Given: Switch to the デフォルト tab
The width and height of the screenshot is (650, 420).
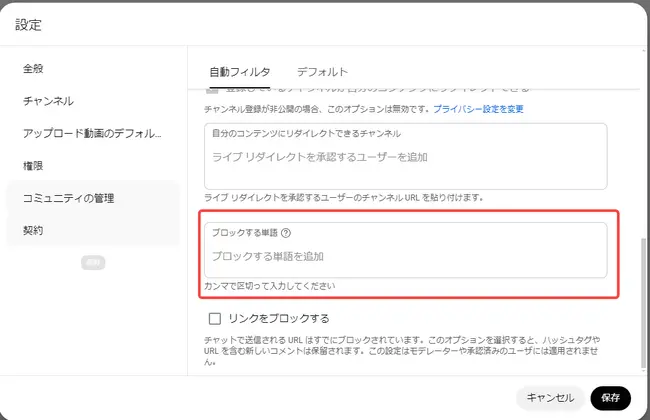Looking at the screenshot, I should [322, 72].
